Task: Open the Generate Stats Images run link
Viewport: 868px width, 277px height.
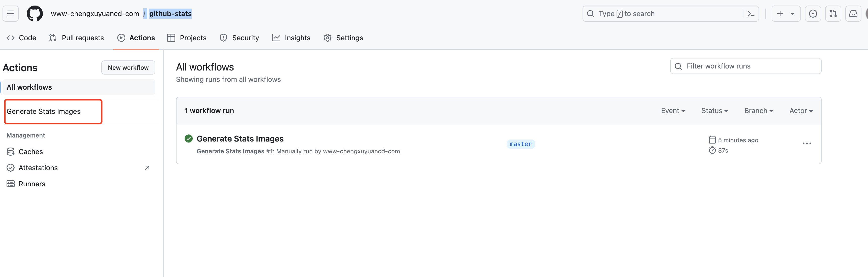Action: click(x=240, y=139)
